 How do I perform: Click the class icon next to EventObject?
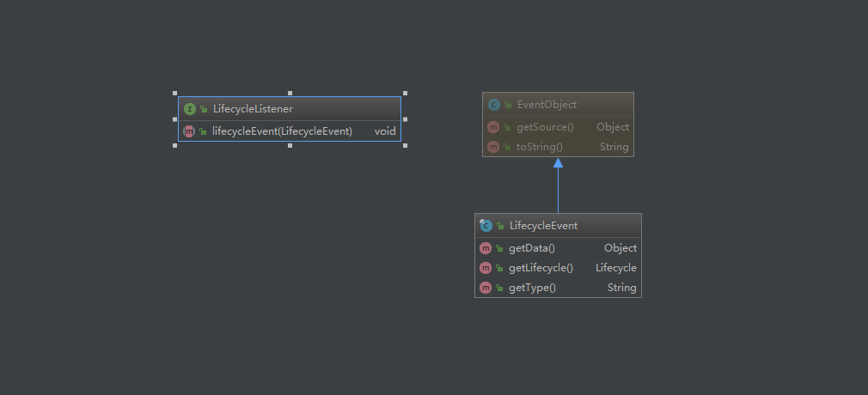pos(494,105)
